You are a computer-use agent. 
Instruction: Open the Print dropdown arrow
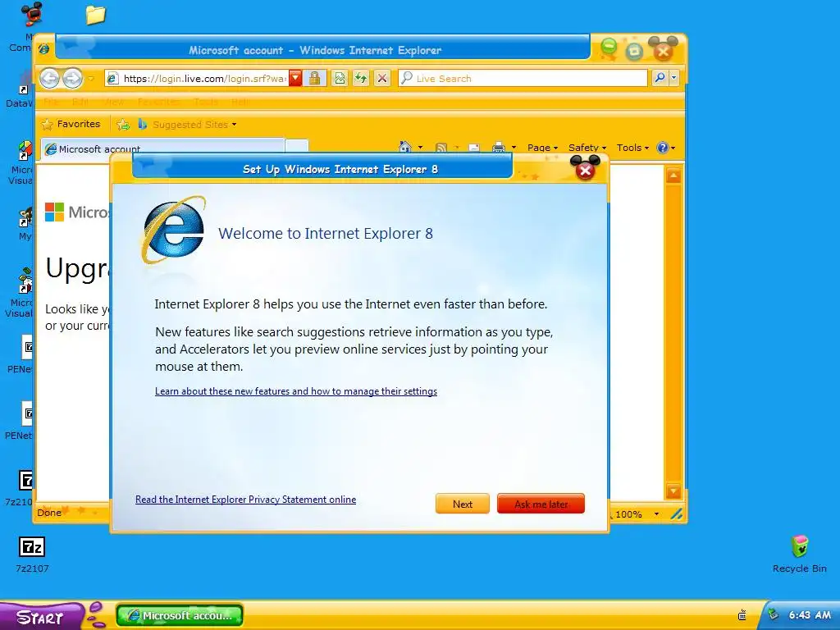pyautogui.click(x=514, y=148)
